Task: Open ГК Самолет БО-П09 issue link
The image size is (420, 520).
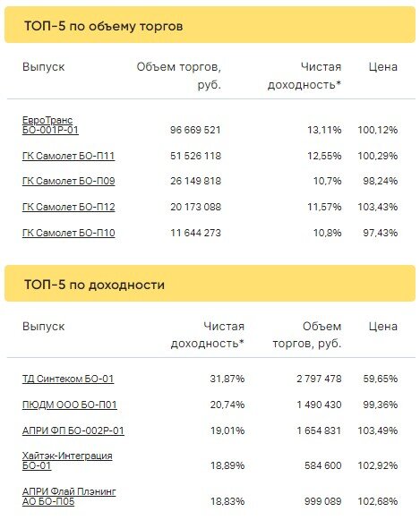Action: (68, 181)
